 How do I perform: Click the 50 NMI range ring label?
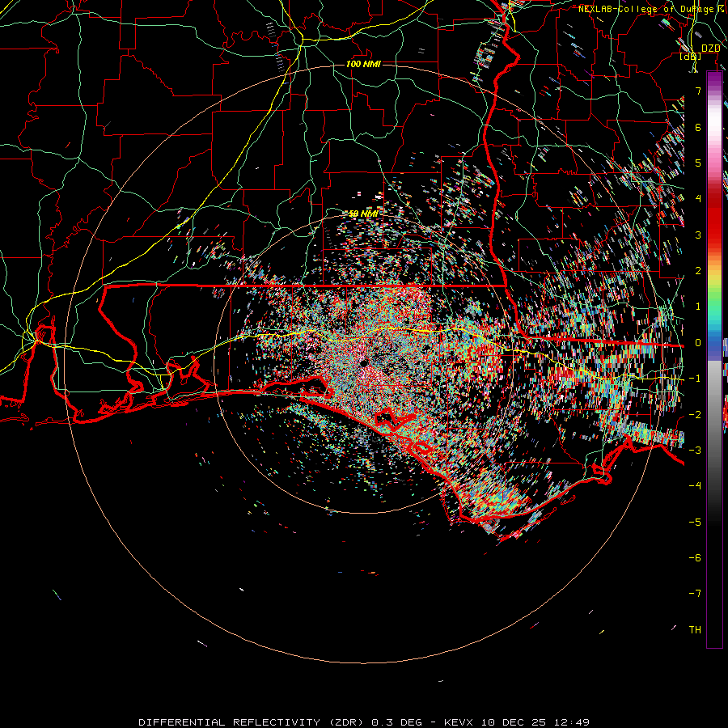coord(363,214)
